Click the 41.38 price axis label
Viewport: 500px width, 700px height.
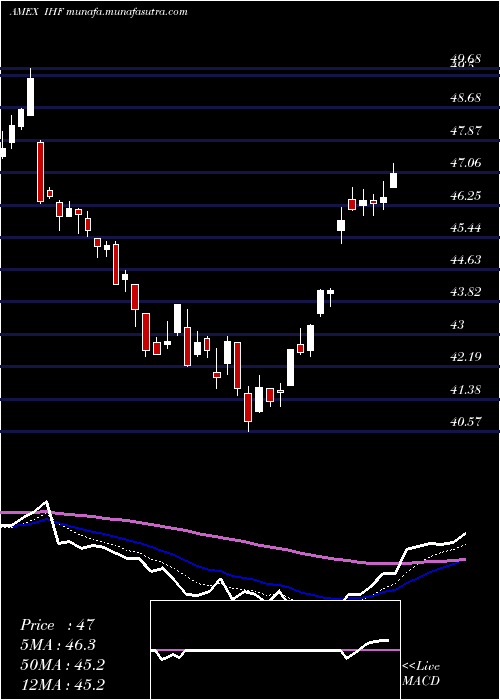pyautogui.click(x=466, y=390)
